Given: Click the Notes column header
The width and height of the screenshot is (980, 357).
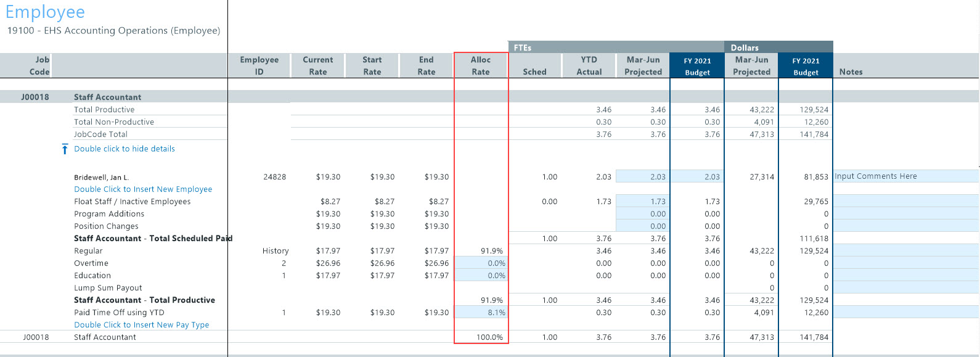Looking at the screenshot, I should [x=851, y=72].
